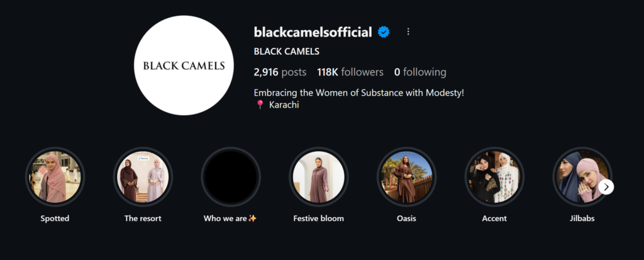Click the blackcamelsofficial username heading
The image size is (644, 260).
pyautogui.click(x=313, y=31)
